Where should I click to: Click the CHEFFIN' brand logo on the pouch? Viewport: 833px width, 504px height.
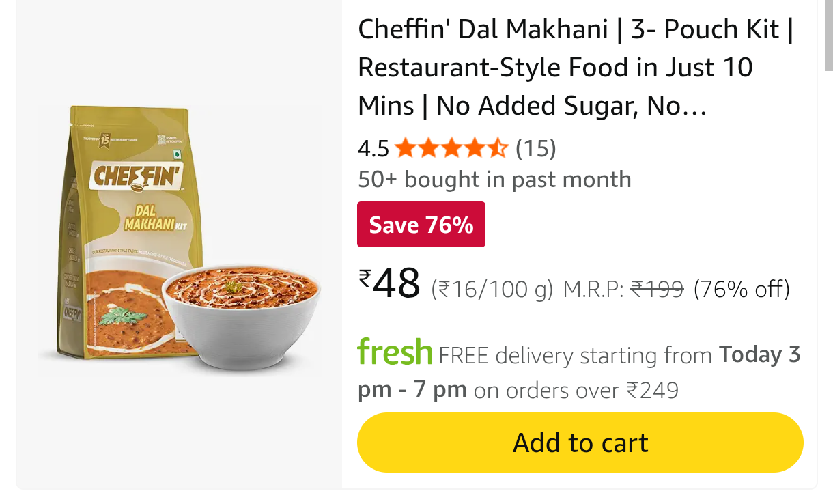point(137,176)
